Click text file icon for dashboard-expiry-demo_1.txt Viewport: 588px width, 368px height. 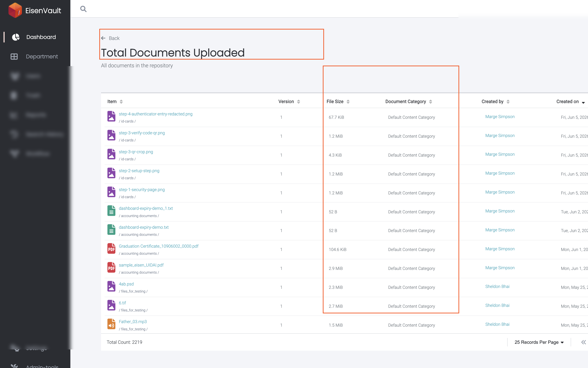point(111,211)
